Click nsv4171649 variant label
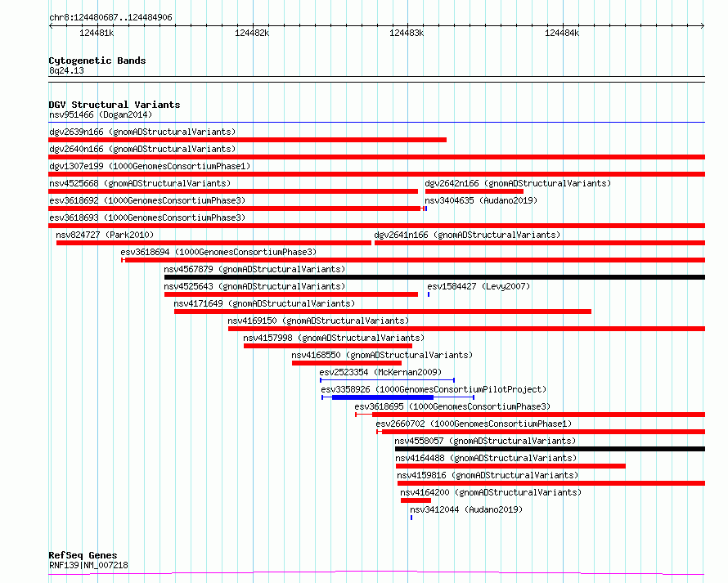 coord(264,303)
